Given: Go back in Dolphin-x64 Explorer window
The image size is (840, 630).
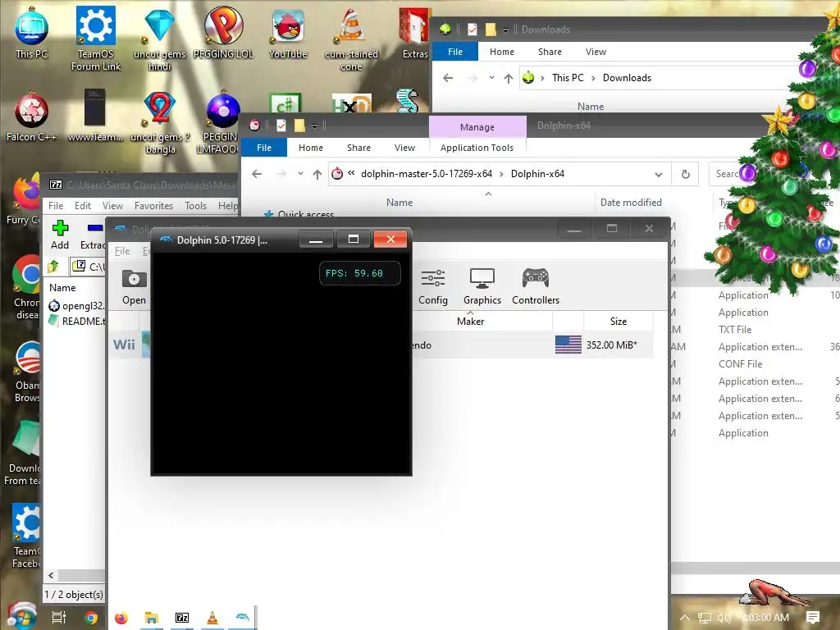Looking at the screenshot, I should [257, 174].
